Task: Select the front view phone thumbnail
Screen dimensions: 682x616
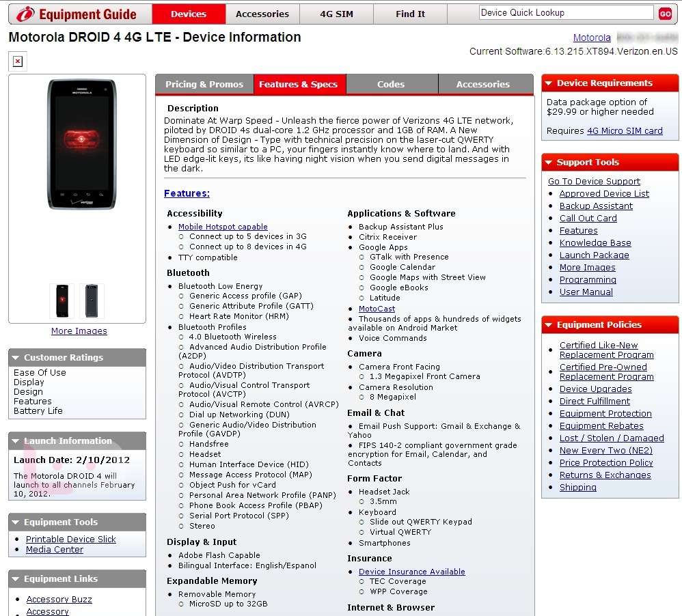Action: point(62,300)
